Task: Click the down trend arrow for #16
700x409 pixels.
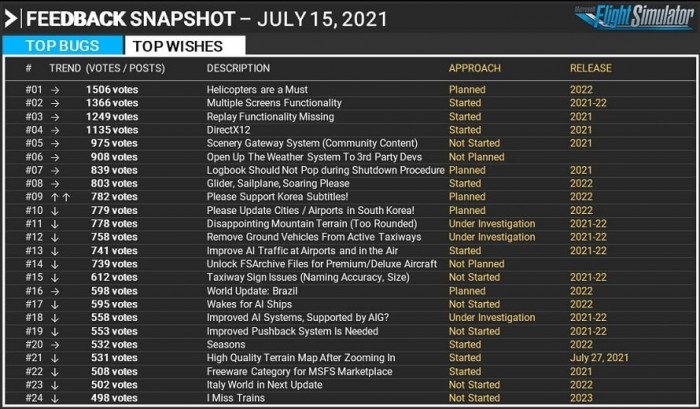Action: (x=55, y=290)
